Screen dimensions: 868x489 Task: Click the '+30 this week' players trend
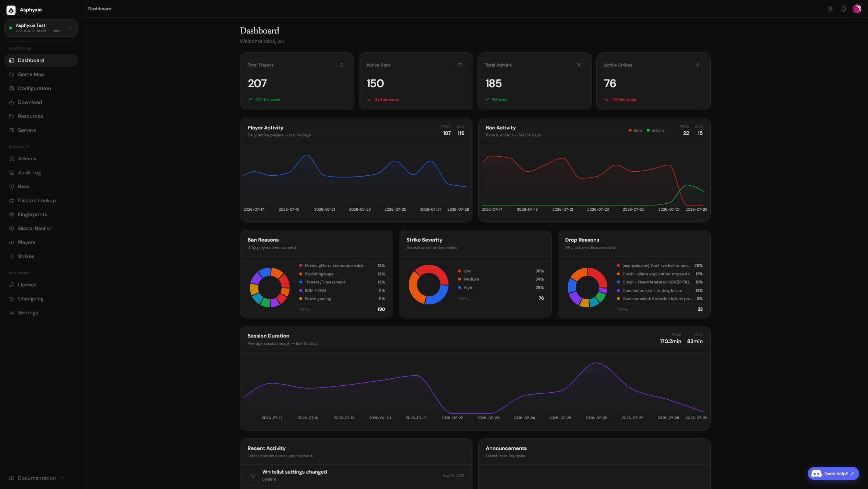pos(264,100)
